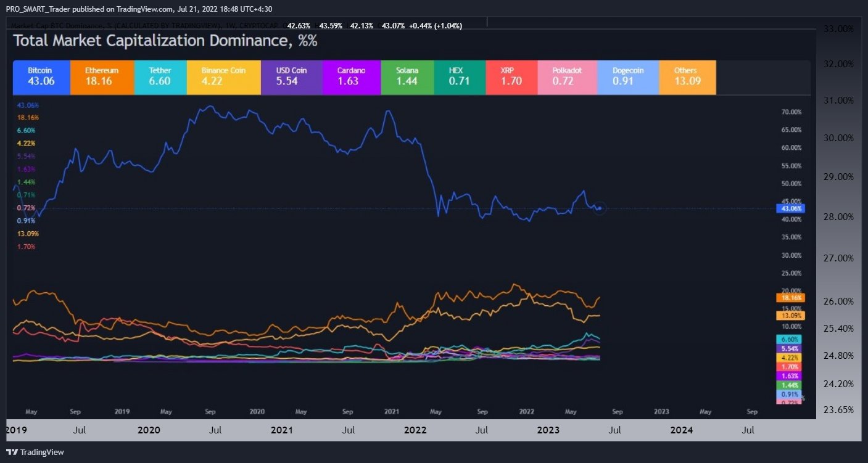Click the header value 43.07%
The height and width of the screenshot is (463, 868).
click(x=393, y=25)
